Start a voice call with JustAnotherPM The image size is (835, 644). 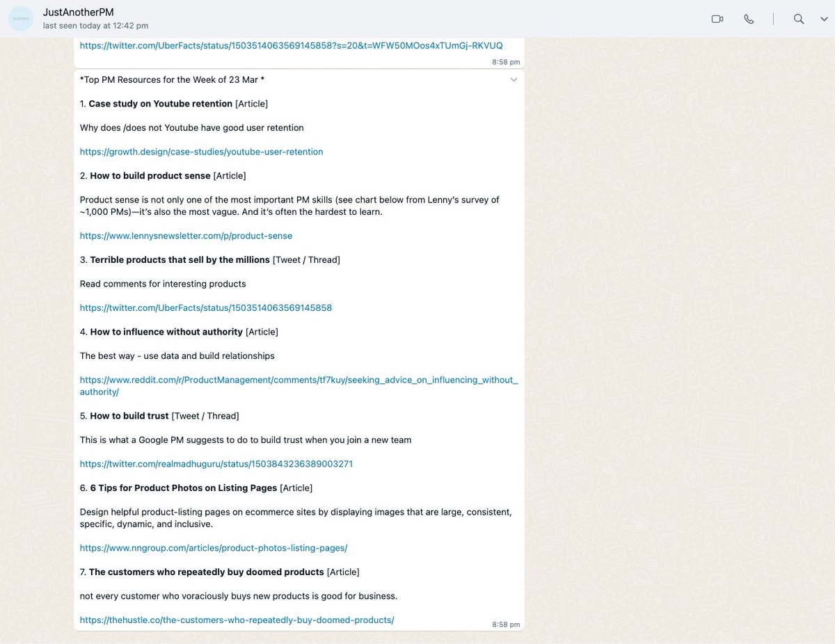tap(749, 19)
